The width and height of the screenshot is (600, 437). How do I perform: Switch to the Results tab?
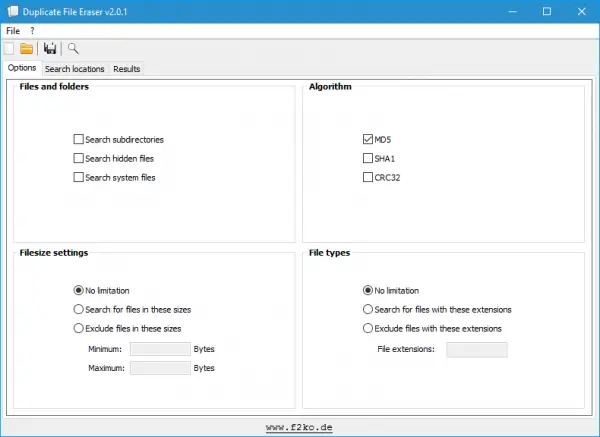coord(127,69)
